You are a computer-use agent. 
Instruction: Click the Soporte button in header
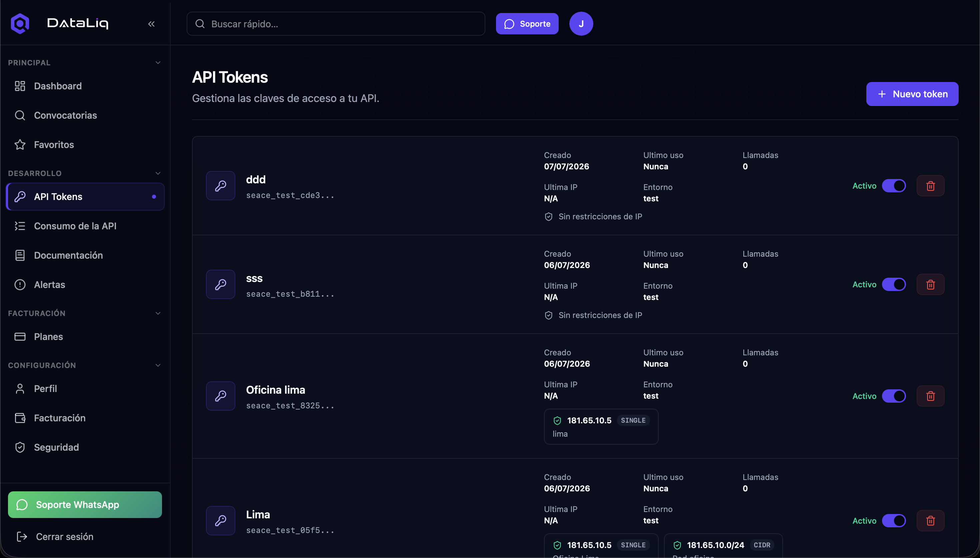[527, 24]
